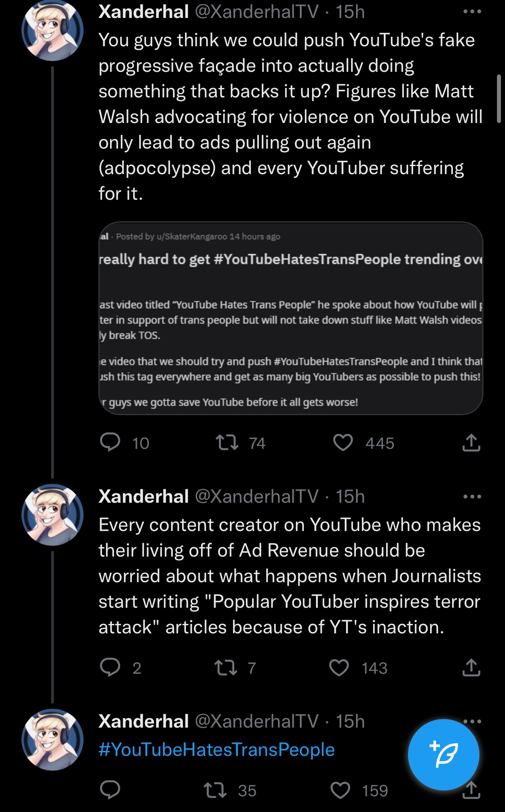Reply to the tweet about Ad Revenue
The image size is (505, 812).
click(x=110, y=667)
